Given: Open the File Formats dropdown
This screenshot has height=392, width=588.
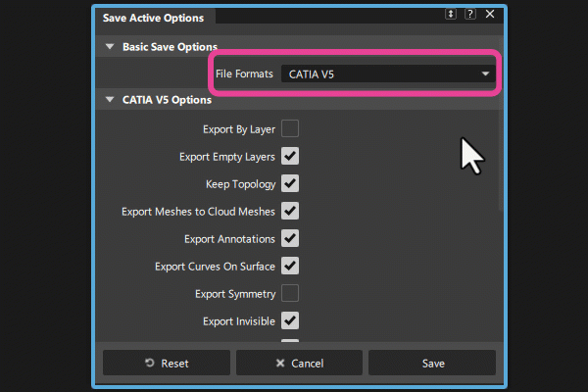Looking at the screenshot, I should [388, 73].
